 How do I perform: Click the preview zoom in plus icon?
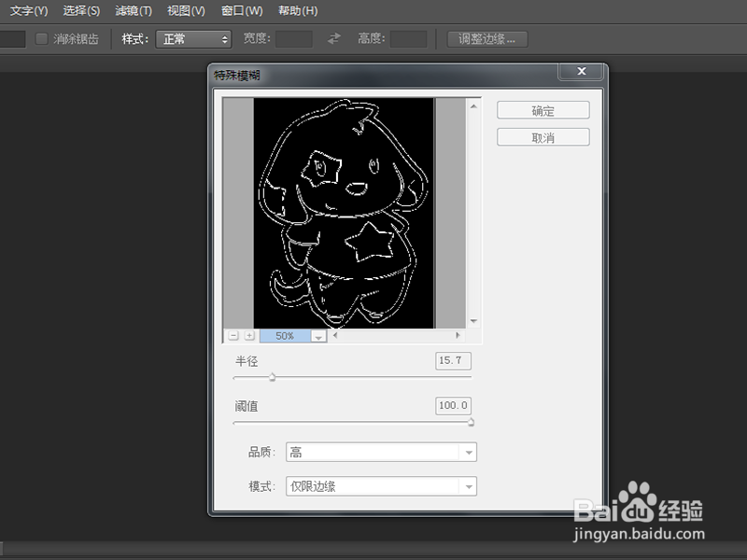[x=249, y=336]
